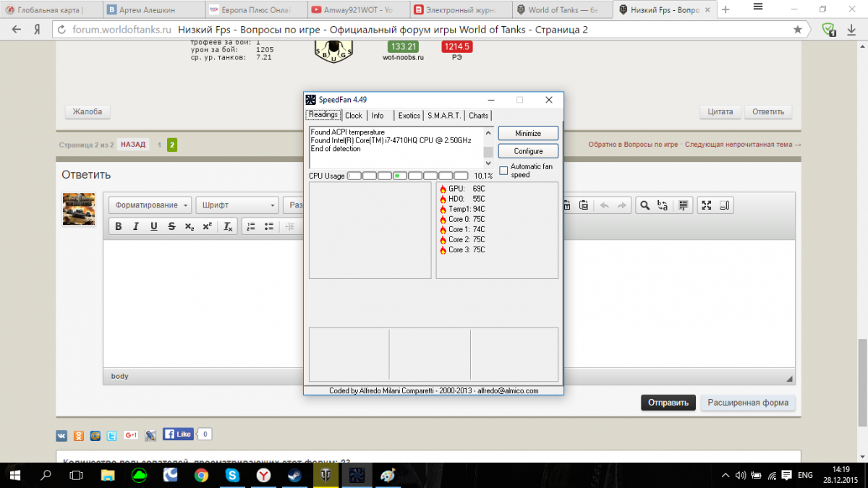Click the SpeedFan Minimize button
The height and width of the screenshot is (488, 868).
click(528, 133)
